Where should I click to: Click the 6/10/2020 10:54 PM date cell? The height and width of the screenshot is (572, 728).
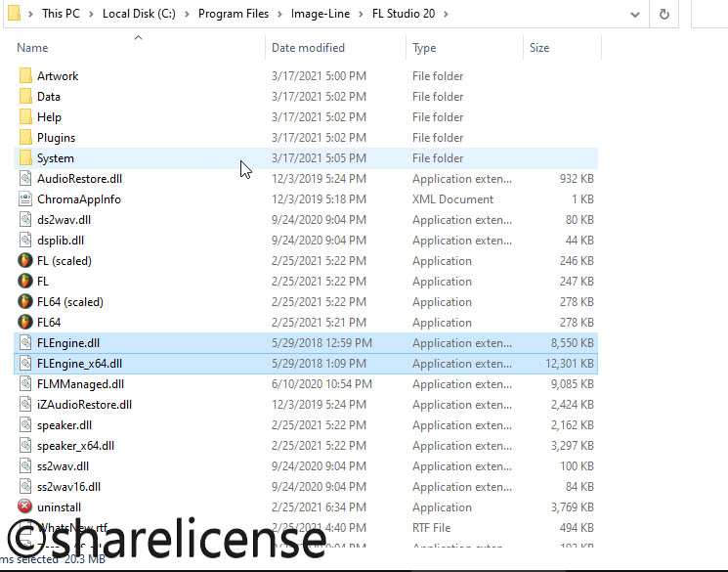click(x=321, y=384)
